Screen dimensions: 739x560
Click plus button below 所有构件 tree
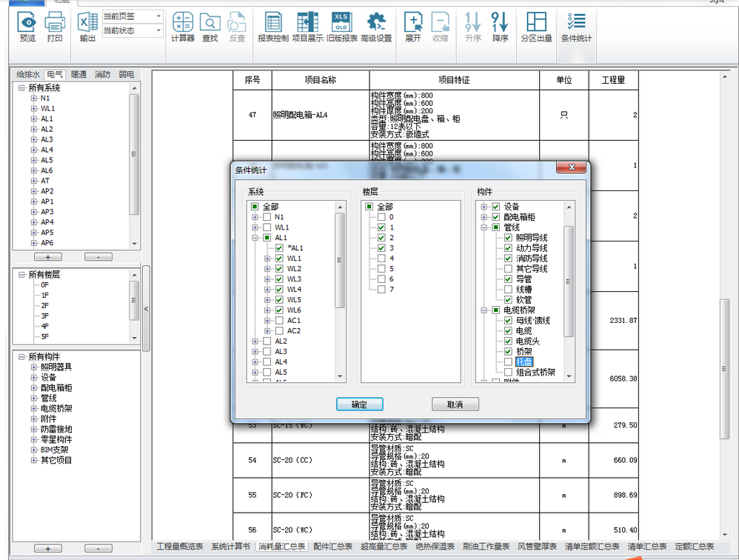48,548
